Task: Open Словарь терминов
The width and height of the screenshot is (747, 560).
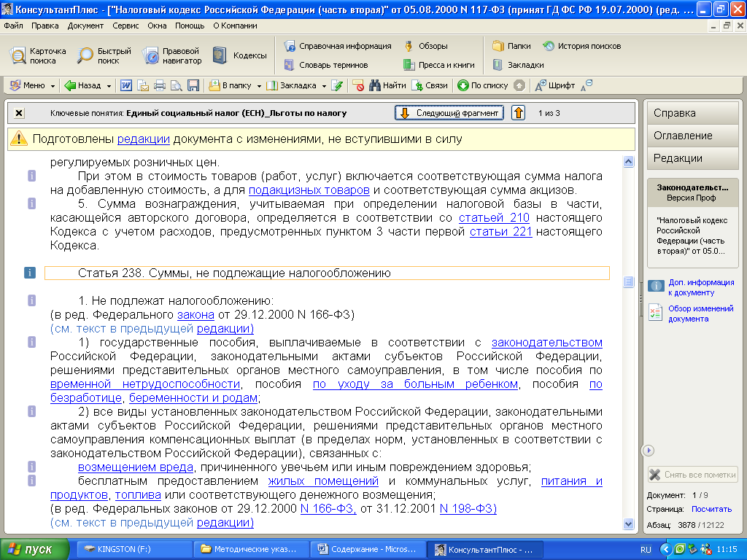Action: (x=326, y=65)
